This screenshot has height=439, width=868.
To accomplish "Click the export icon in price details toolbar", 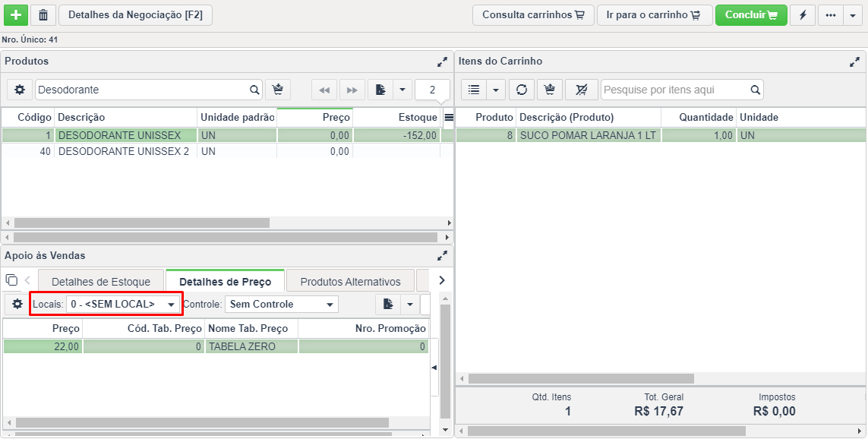I will pyautogui.click(x=388, y=304).
